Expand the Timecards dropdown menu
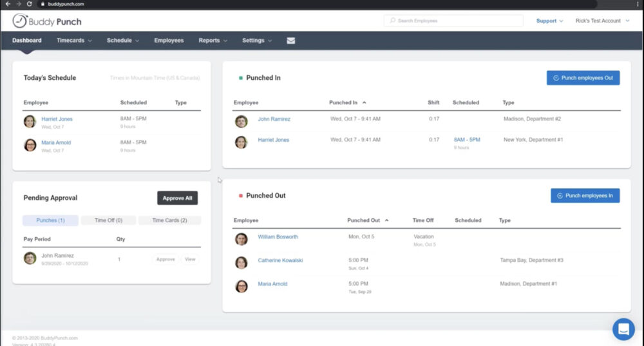 (x=74, y=41)
